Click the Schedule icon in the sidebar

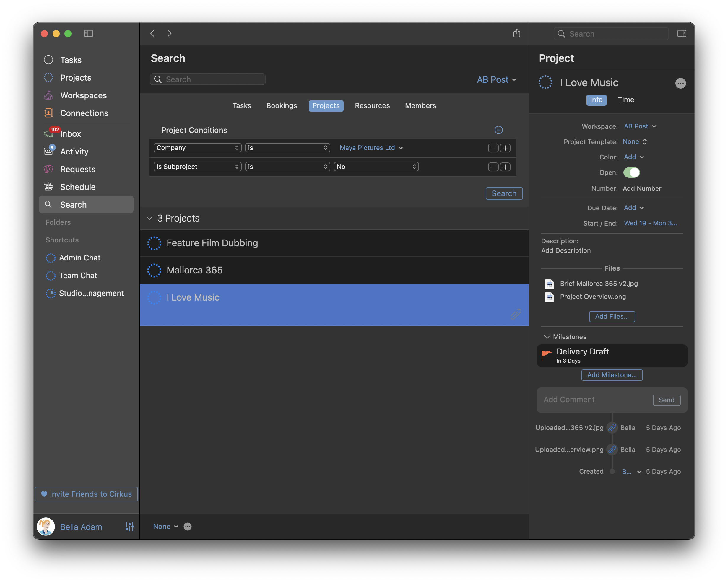[48, 187]
